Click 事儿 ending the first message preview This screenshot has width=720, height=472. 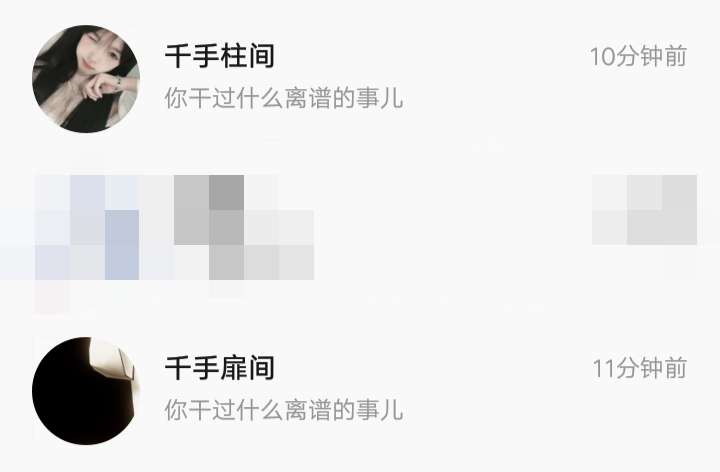[380, 98]
